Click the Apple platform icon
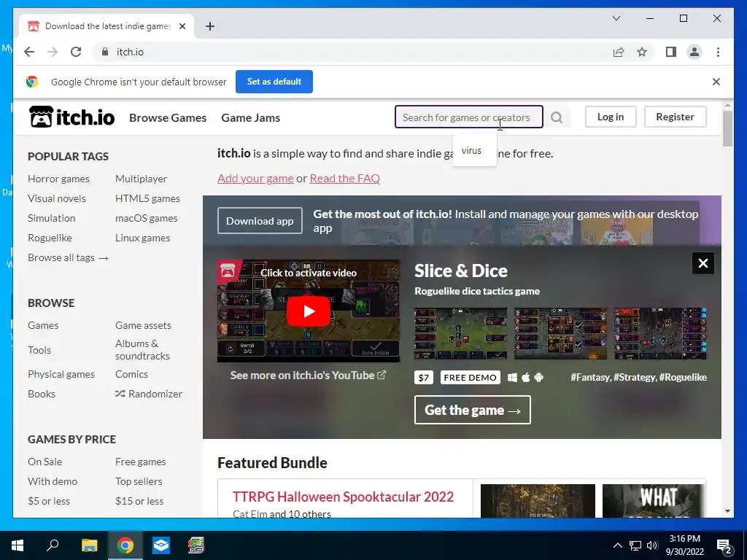This screenshot has width=747, height=560. click(525, 378)
